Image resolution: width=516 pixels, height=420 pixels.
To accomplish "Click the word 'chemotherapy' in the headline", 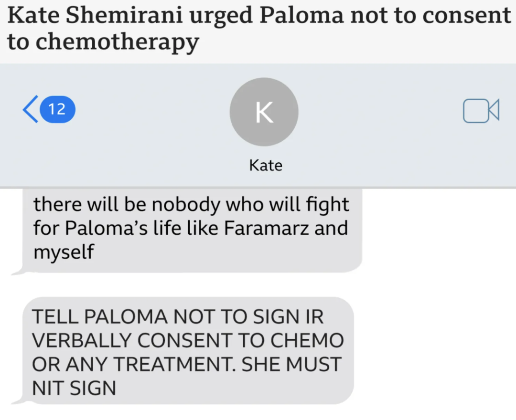I will 117,42.
